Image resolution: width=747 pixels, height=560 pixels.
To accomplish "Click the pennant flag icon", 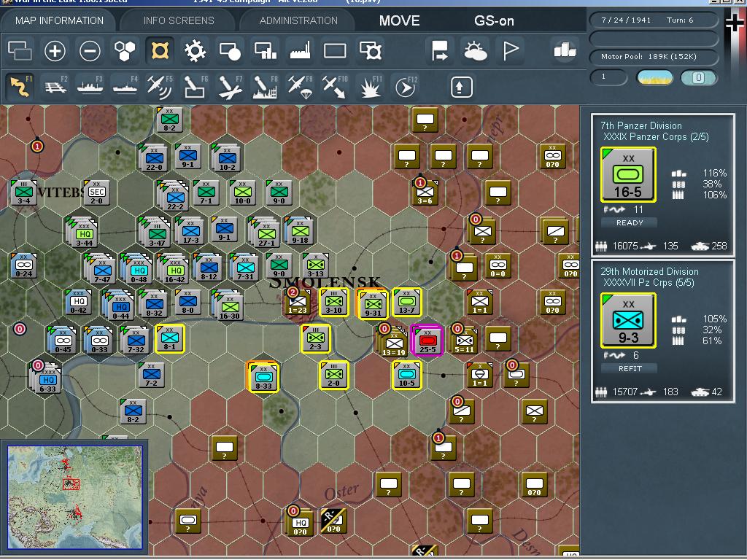I will tap(510, 50).
